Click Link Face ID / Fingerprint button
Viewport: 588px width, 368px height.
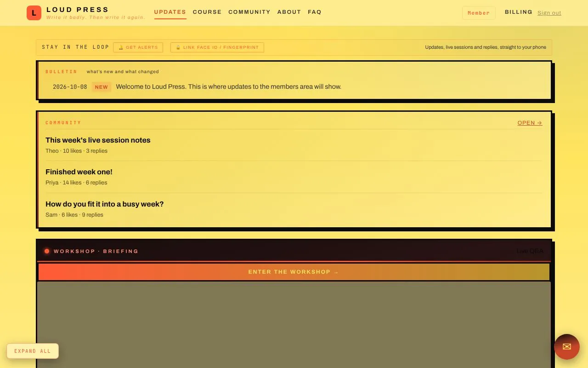point(217,47)
